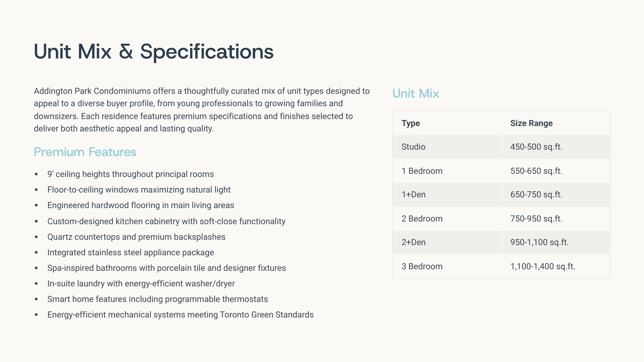Click the Addington Park intro paragraph

tap(201, 110)
